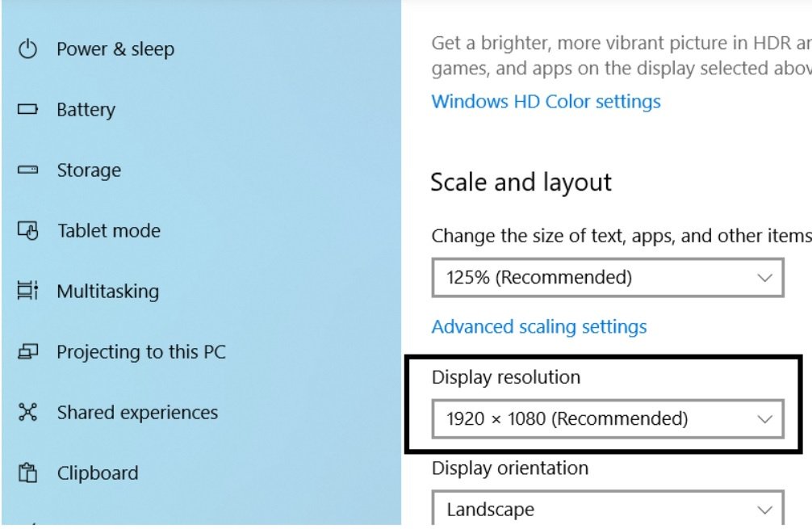
Task: Open the Display resolution dropdown
Action: tap(608, 419)
